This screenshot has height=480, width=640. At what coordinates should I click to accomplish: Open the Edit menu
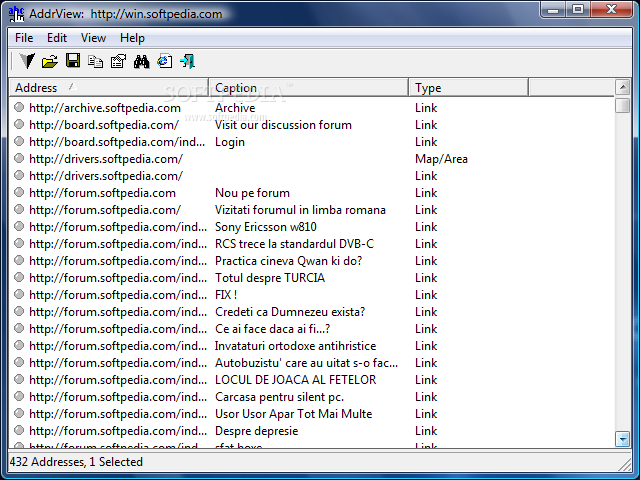coord(57,38)
